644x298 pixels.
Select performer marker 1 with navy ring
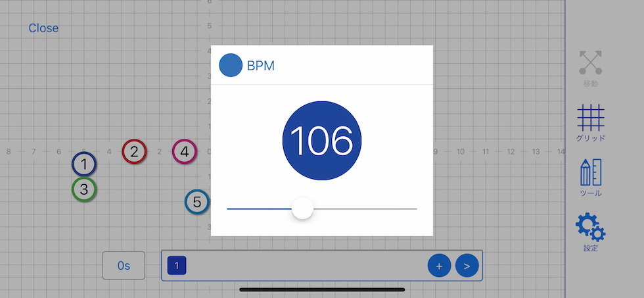(84, 164)
